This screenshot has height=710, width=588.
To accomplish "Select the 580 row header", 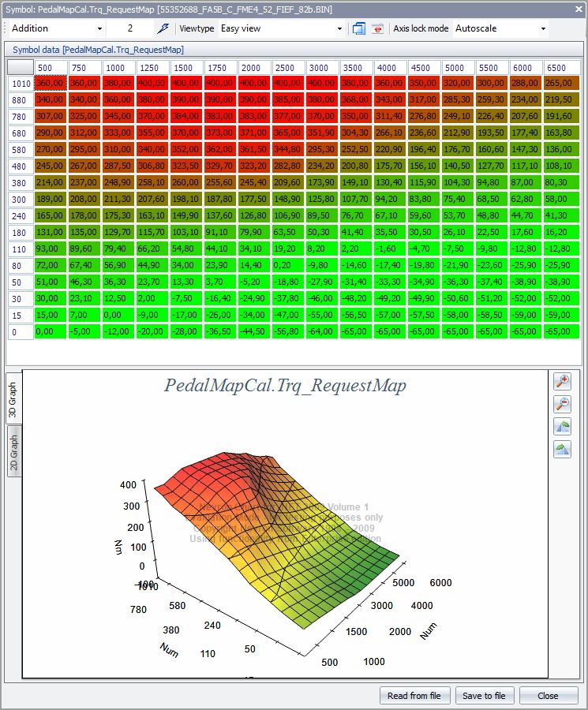I will pos(21,149).
